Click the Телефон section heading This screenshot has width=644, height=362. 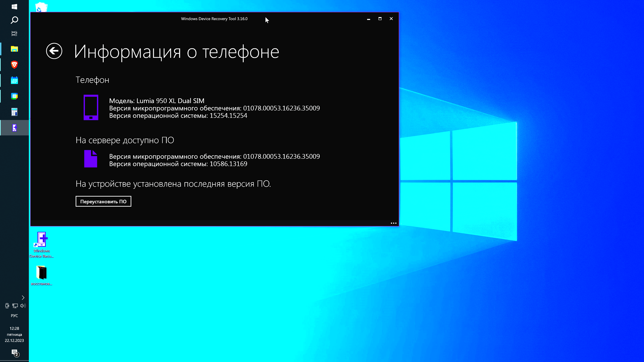coord(92,80)
